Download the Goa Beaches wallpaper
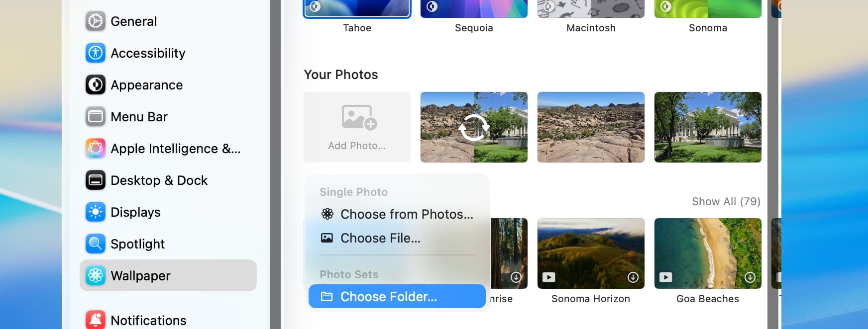 tap(750, 277)
